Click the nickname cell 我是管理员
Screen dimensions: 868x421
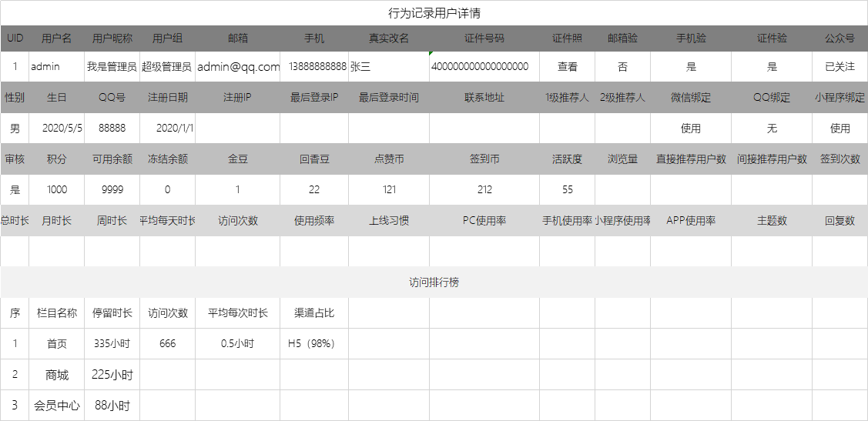(112, 67)
